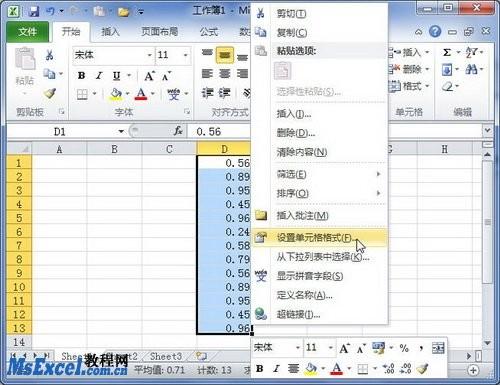Toggle Bold in the ribbon font group
Screen dimensions: 500x385
pos(81,76)
